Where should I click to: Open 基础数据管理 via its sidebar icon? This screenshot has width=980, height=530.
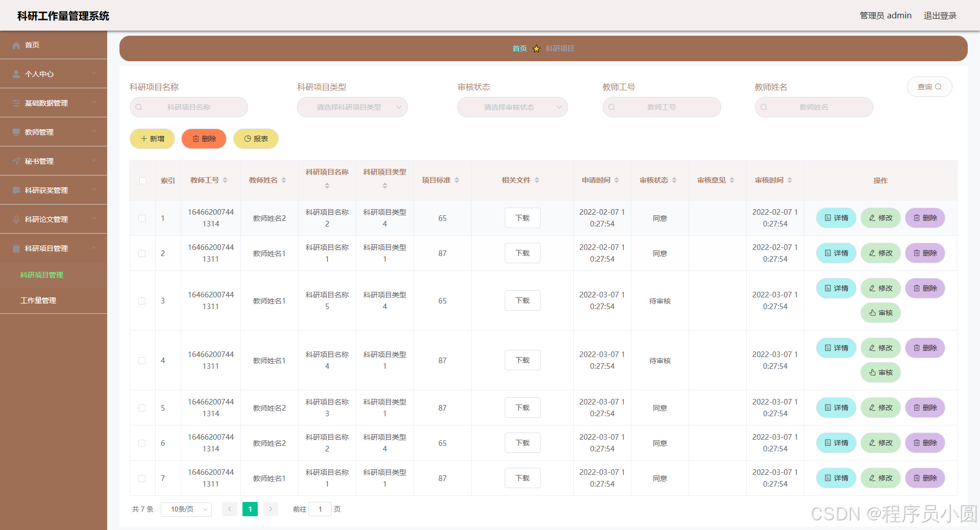click(16, 103)
